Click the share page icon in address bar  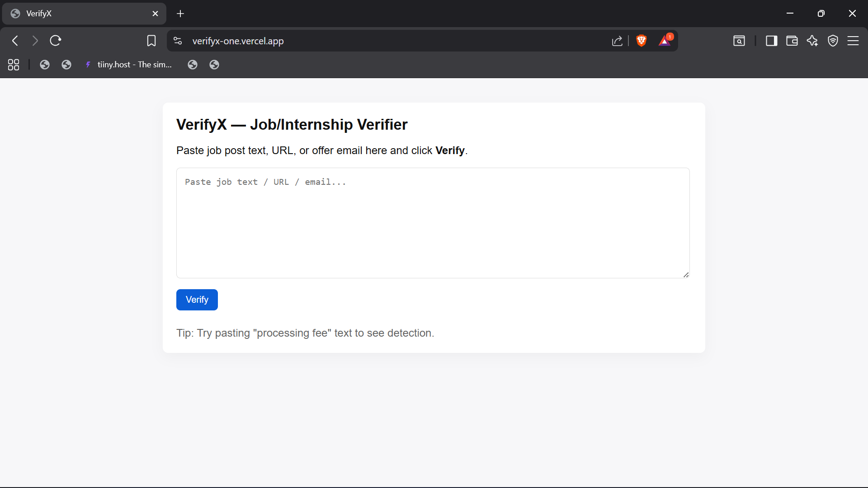click(x=617, y=41)
